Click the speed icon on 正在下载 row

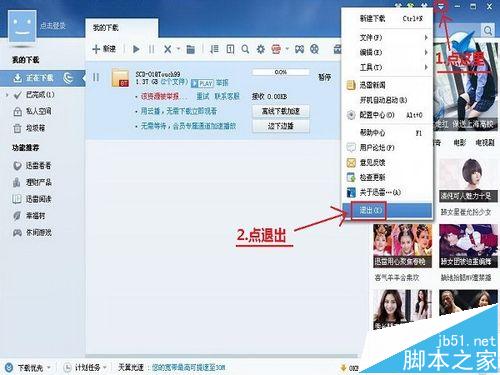[x=68, y=78]
